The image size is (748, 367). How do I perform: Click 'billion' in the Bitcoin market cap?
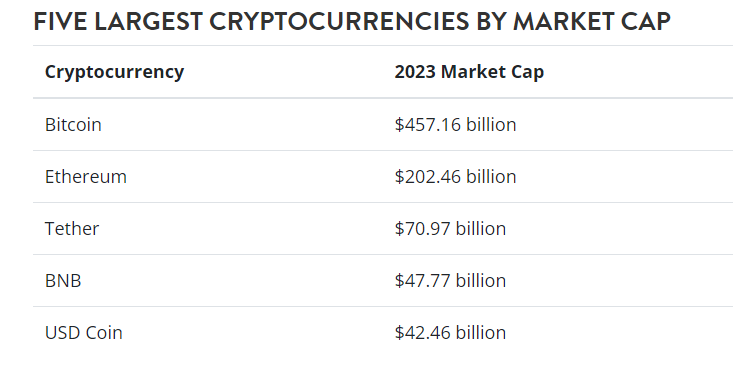(x=491, y=124)
